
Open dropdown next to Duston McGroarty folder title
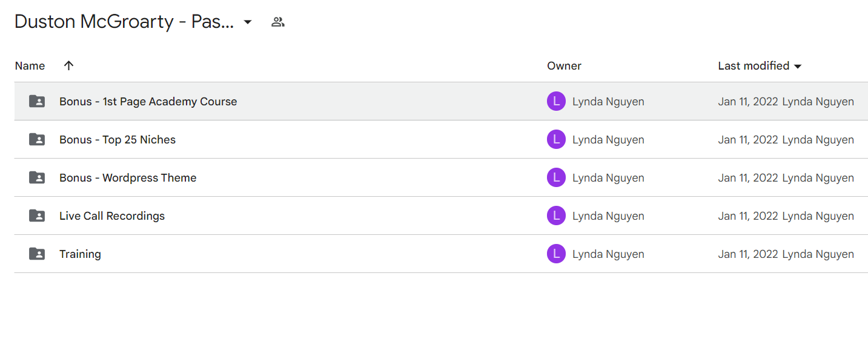(x=247, y=22)
